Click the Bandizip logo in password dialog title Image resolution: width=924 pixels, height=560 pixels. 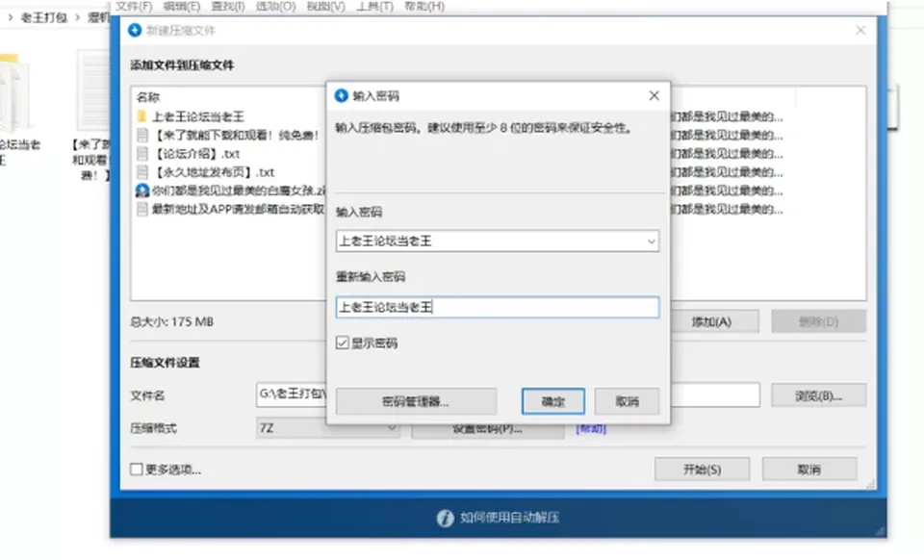pos(341,95)
